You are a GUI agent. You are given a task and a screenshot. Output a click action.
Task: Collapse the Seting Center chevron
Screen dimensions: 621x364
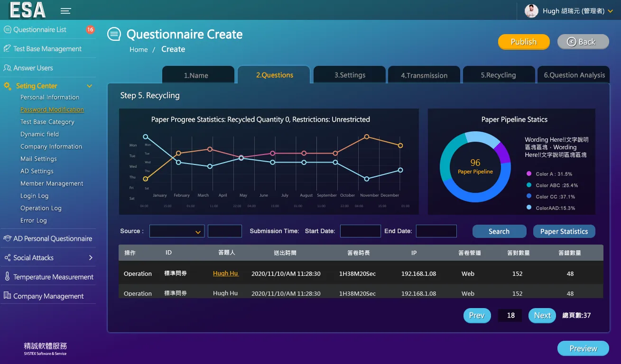click(x=89, y=86)
